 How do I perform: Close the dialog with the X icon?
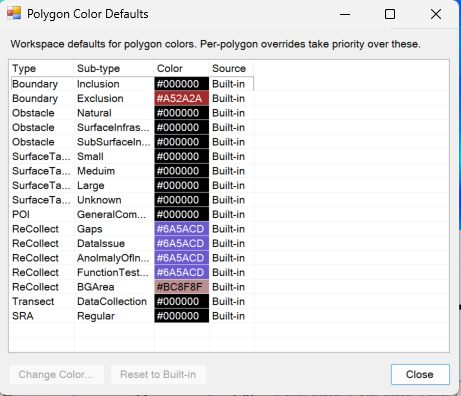pos(436,14)
